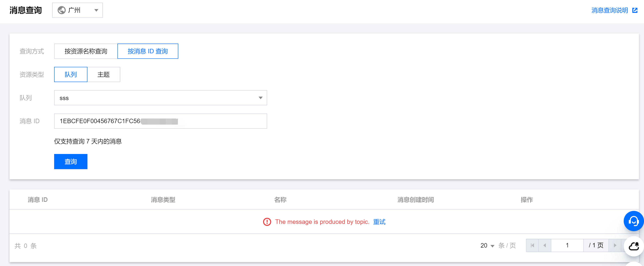The width and height of the screenshot is (644, 266).
Task: Go to first page pagination arrow
Action: (532, 245)
